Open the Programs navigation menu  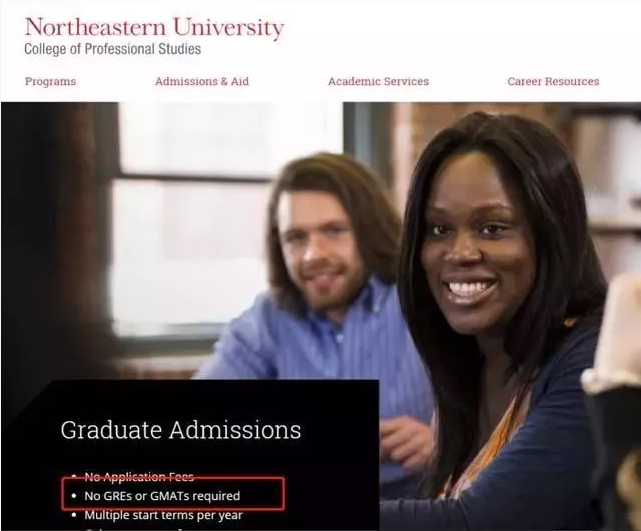coord(50,81)
